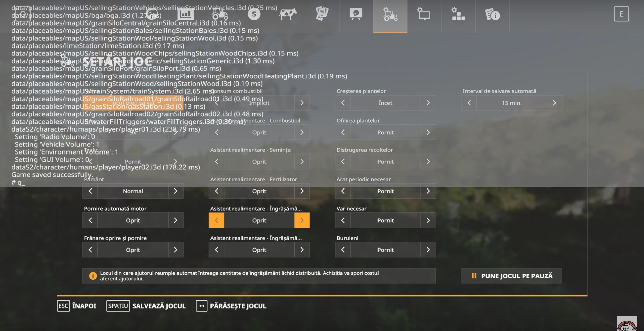Click left arrow of Pornire automată motor
Viewport: 644px width, 331px height.
90,220
